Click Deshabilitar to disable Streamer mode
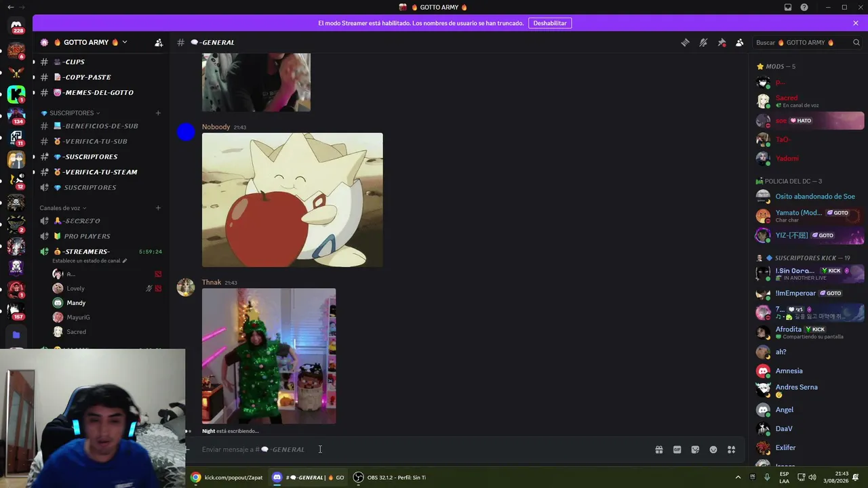This screenshot has height=488, width=868. click(x=550, y=23)
